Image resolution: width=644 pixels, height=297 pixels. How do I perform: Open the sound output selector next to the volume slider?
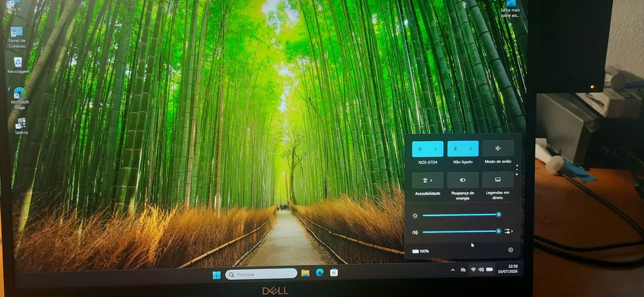click(509, 231)
